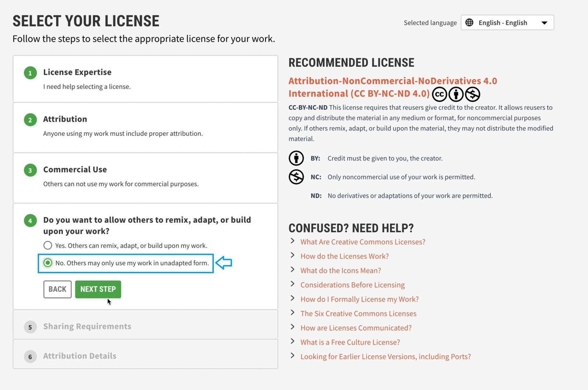Viewport: 588px width, 390px height.
Task: Click the BY person icon next to the license name
Action: (x=456, y=94)
